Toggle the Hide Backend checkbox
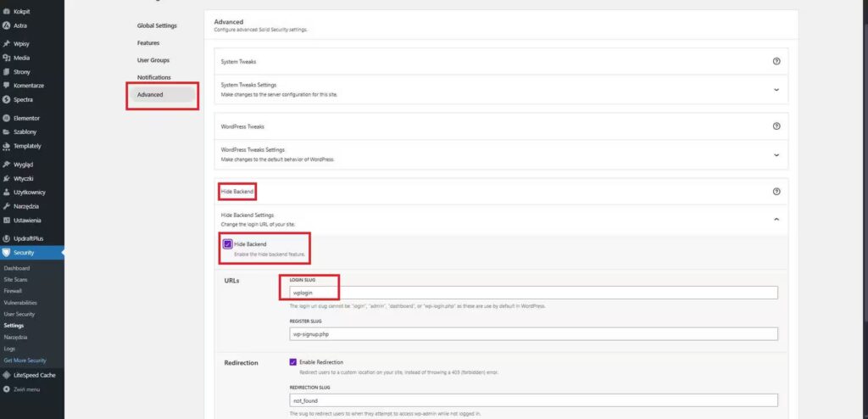Image resolution: width=868 pixels, height=419 pixels. point(227,244)
